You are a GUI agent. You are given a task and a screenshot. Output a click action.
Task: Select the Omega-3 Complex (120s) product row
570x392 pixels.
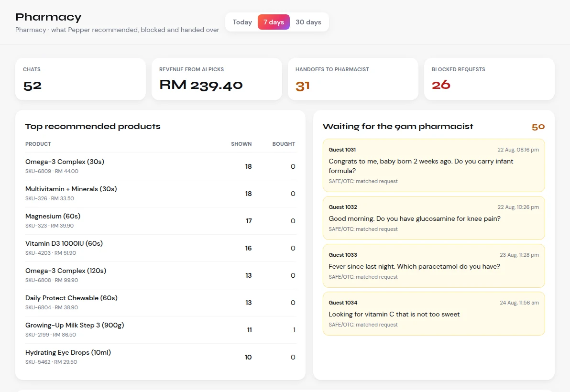tap(160, 275)
